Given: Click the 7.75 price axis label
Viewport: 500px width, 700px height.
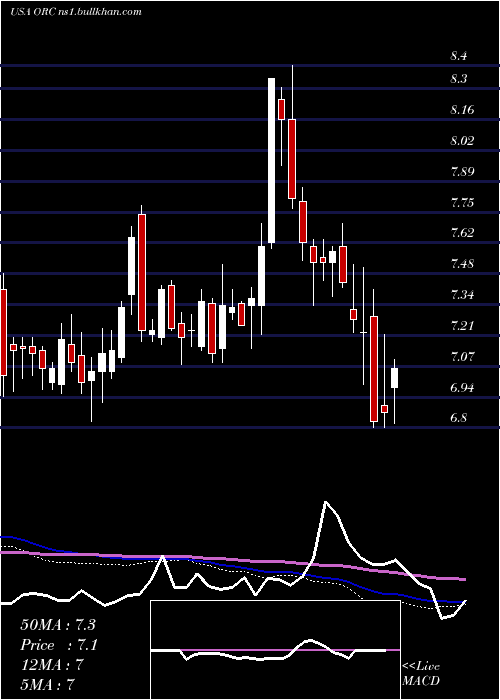Looking at the screenshot, I should click(462, 203).
